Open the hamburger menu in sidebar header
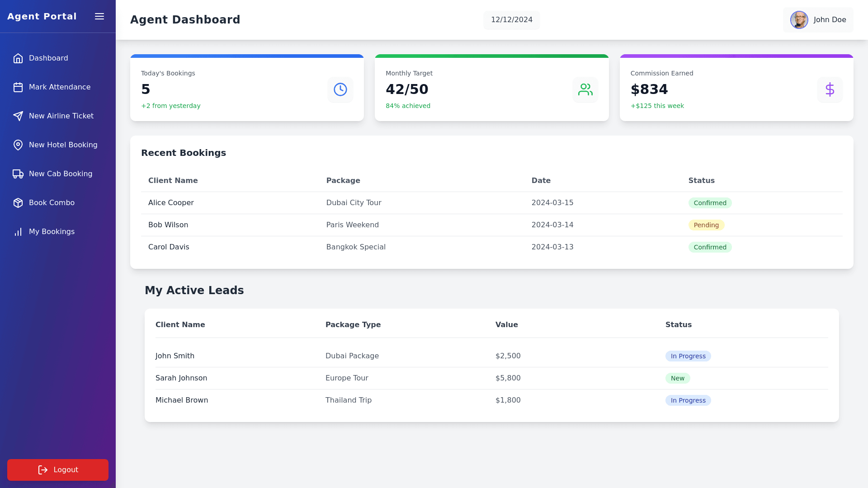Image resolution: width=868 pixels, height=488 pixels. (x=99, y=16)
